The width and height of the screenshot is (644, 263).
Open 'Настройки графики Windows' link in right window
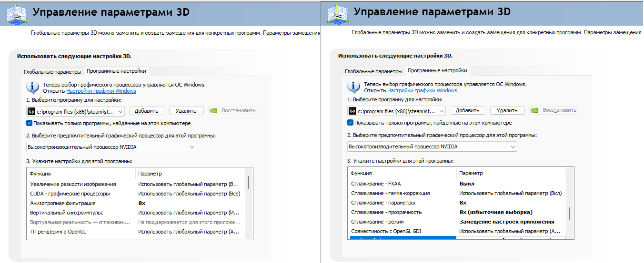tap(422, 91)
